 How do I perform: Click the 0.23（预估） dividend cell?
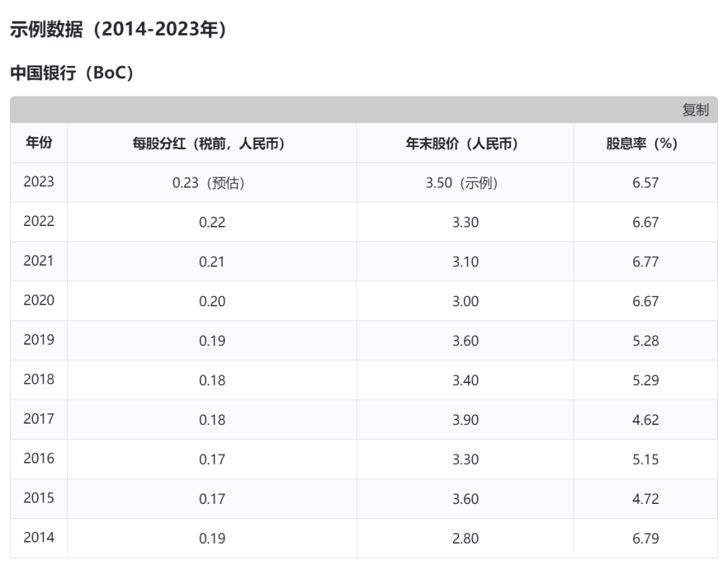[212, 183]
